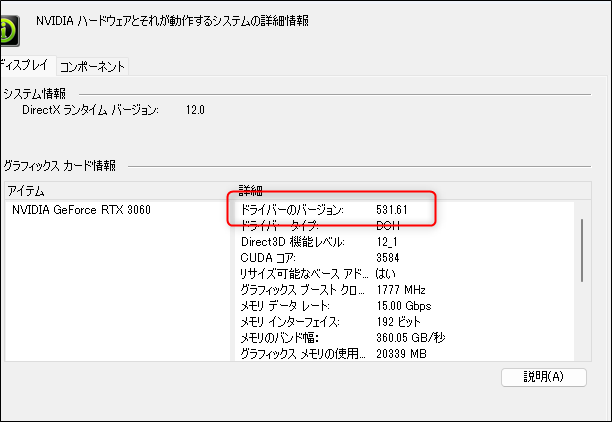The height and width of the screenshot is (422, 612).
Task: Click the 説明(A) button
Action: point(544,377)
